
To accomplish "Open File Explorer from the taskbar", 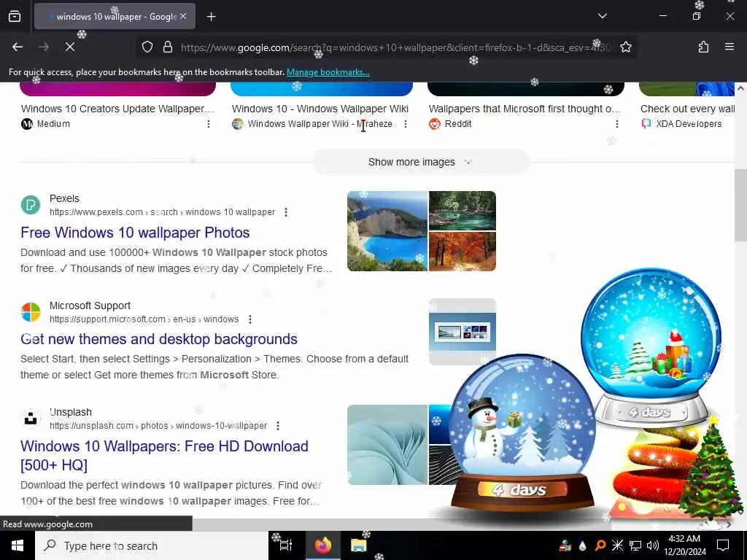I will pyautogui.click(x=358, y=545).
